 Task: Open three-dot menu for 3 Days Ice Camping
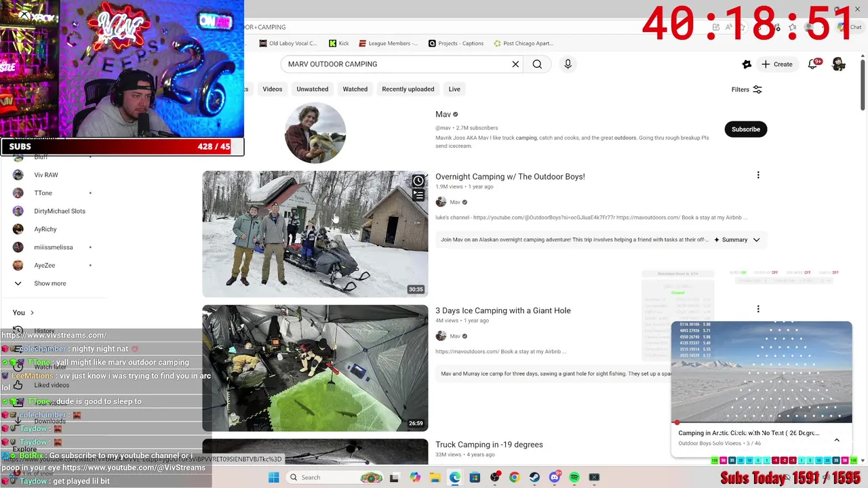758,309
